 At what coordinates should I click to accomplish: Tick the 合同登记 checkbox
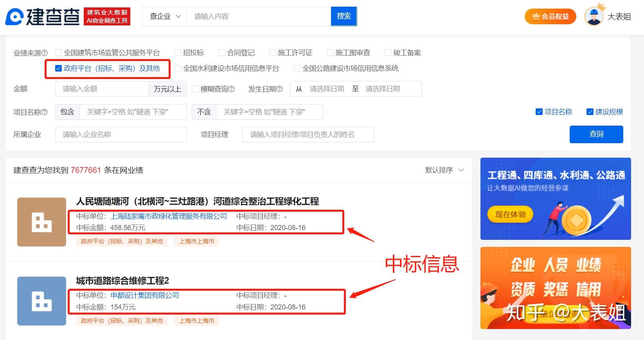[222, 52]
